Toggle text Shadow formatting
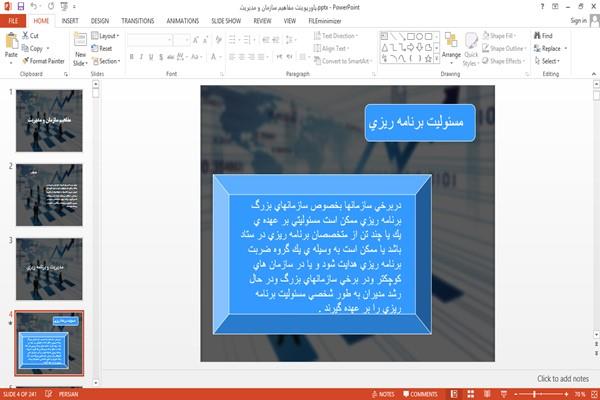 point(161,57)
